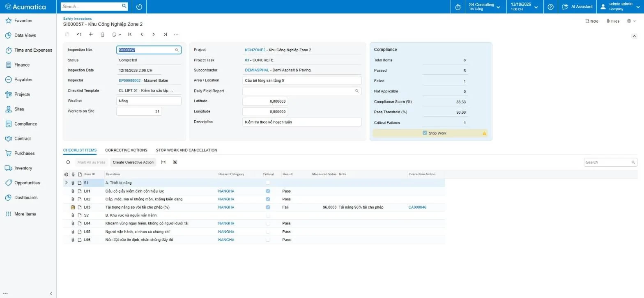Open corrective action link CA000046
This screenshot has width=644, height=298.
click(x=417, y=207)
